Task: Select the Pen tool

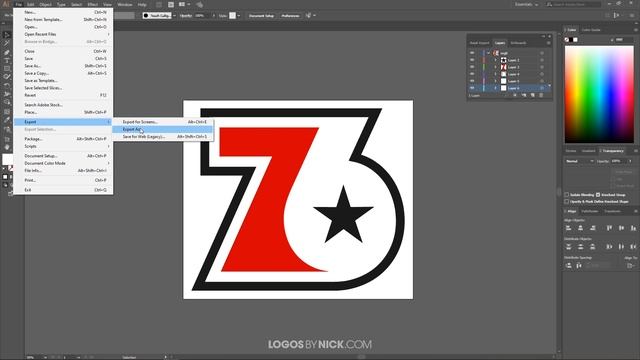Action: click(7, 52)
